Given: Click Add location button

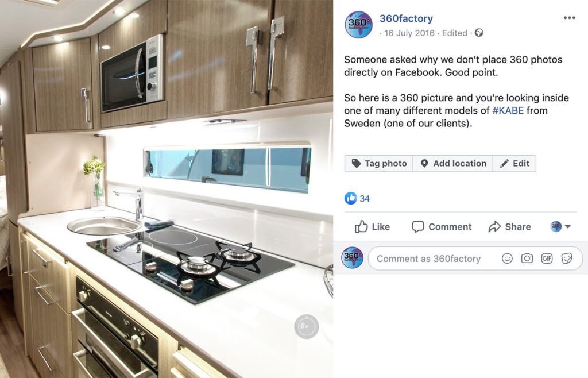Looking at the screenshot, I should [x=453, y=164].
